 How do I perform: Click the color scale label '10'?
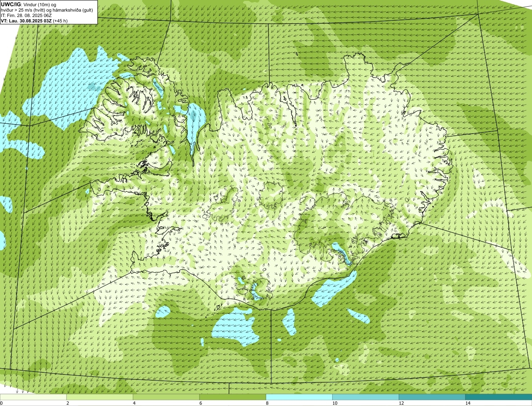[x=335, y=403]
